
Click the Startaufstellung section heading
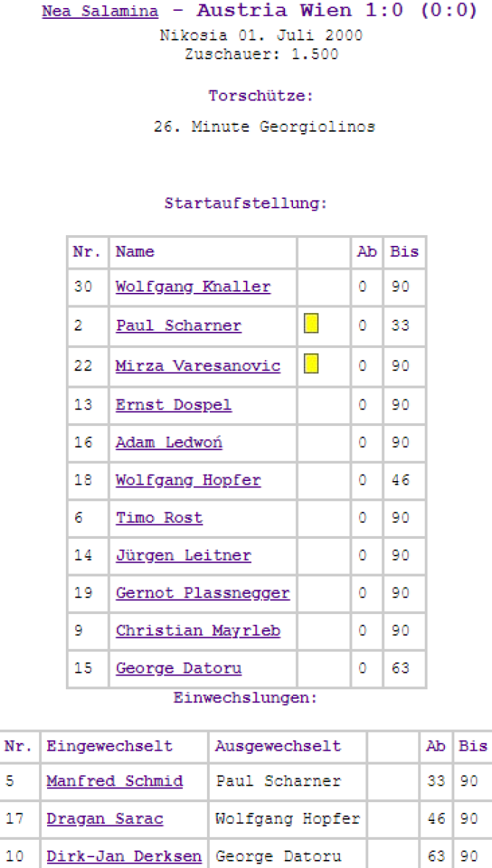[x=246, y=203]
